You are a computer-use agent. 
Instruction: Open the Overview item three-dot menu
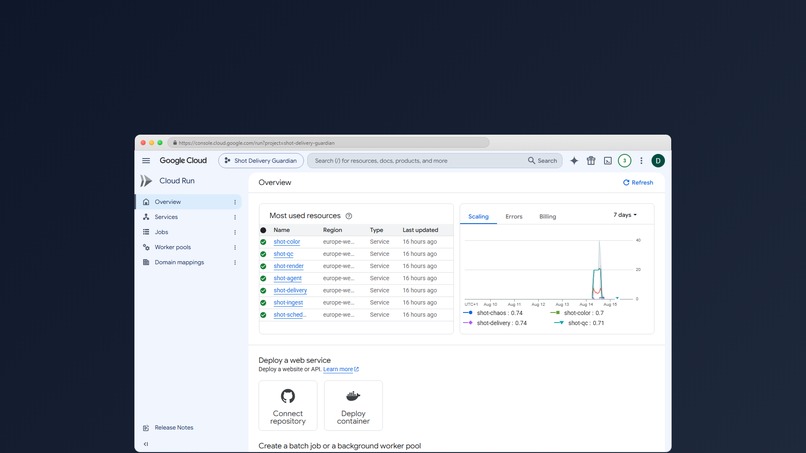coord(235,202)
